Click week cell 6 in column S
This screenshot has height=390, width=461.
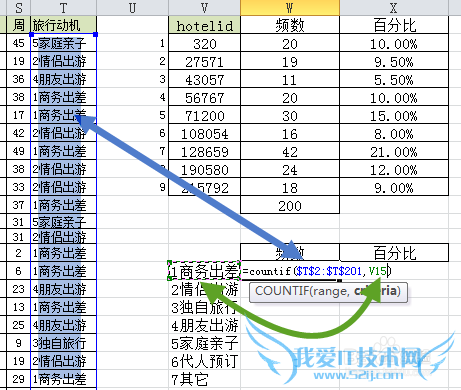coord(18,271)
